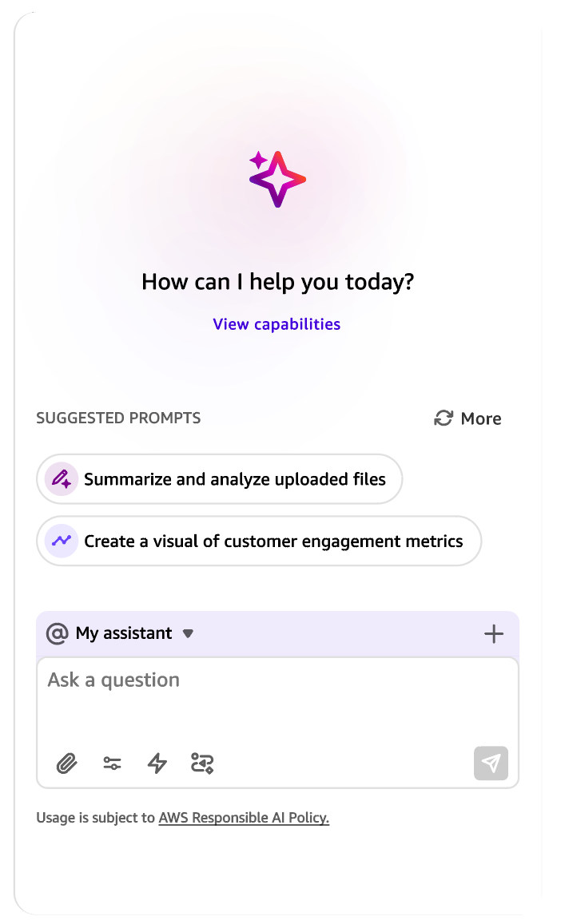Screen dimensions: 561x924
Task: Click the paperclip attach file icon
Action: pos(66,763)
